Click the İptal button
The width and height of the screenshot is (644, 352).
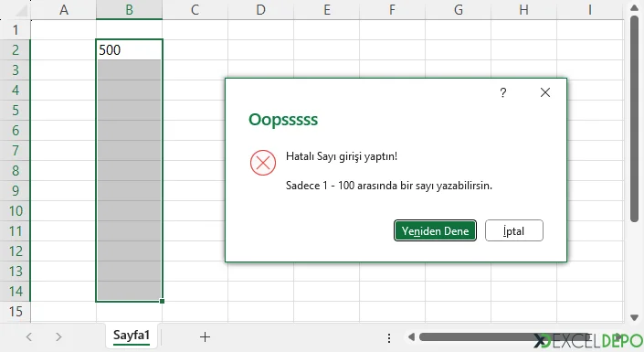[513, 230]
